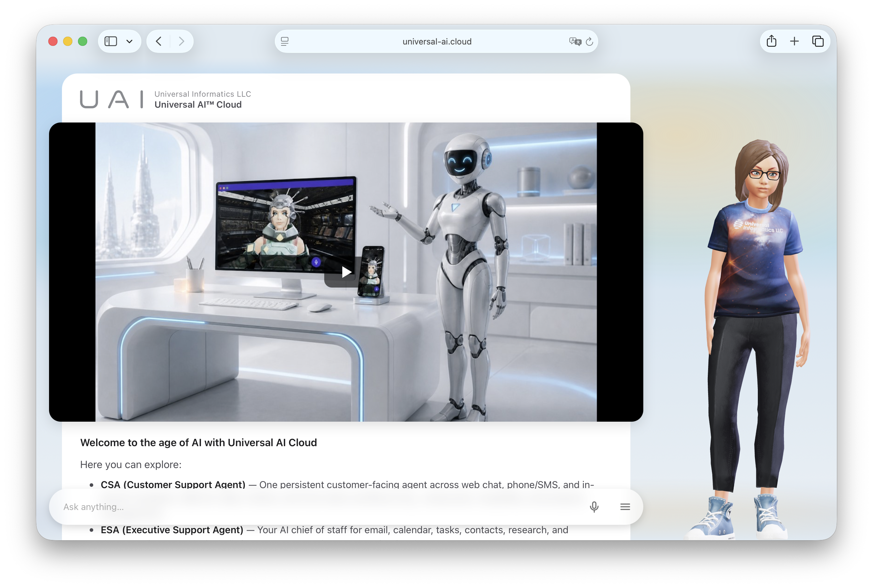The height and width of the screenshot is (588, 873).
Task: Open the sidebar options dropdown chevron
Action: (x=129, y=41)
